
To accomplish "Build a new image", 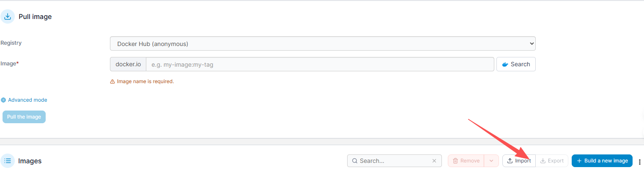I will [x=602, y=161].
